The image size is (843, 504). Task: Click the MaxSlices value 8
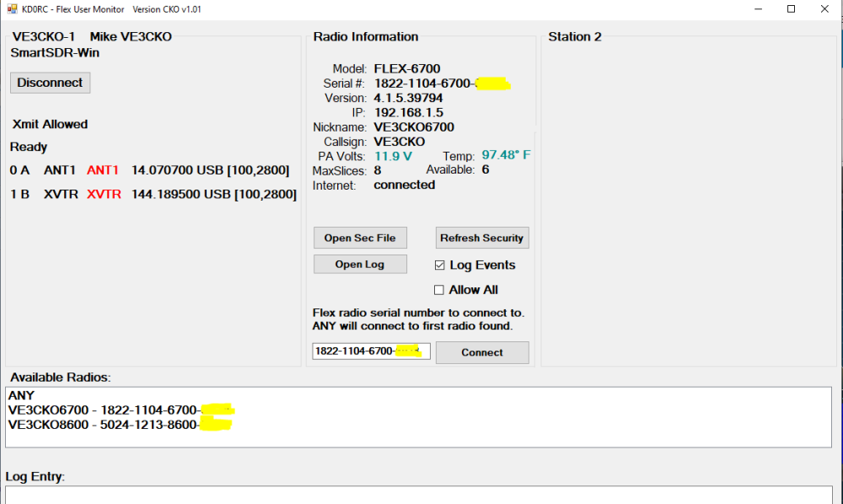click(378, 171)
